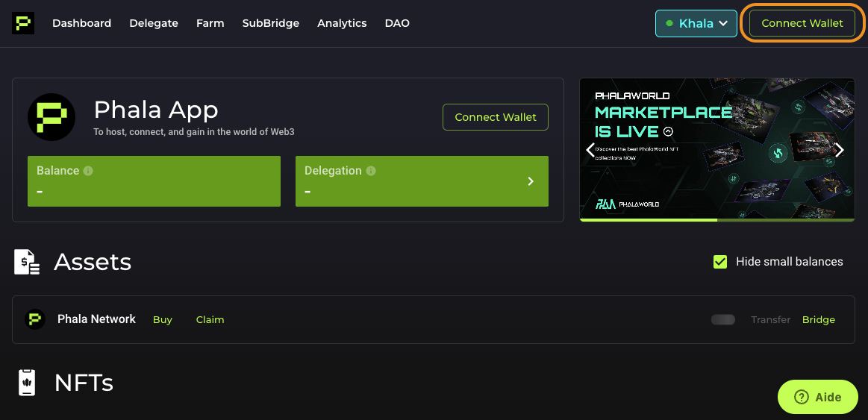The height and width of the screenshot is (420, 868).
Task: Open the Analytics page
Action: pyautogui.click(x=342, y=23)
